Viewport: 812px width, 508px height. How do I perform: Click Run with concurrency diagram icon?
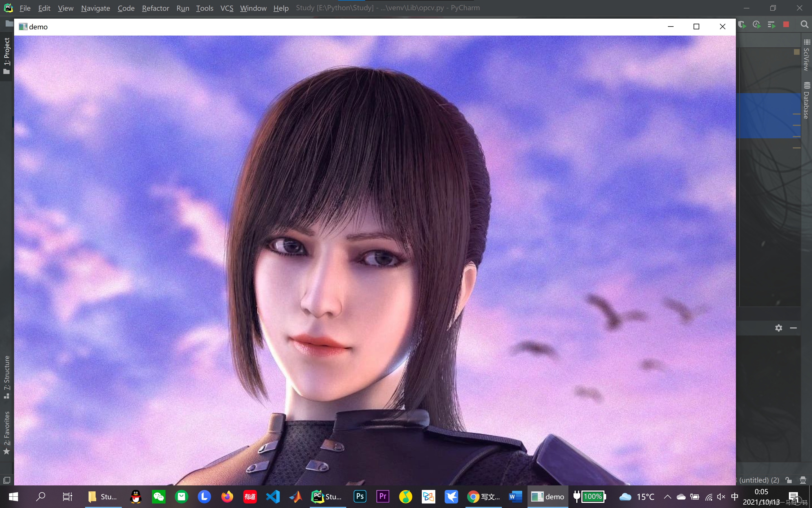(x=771, y=25)
